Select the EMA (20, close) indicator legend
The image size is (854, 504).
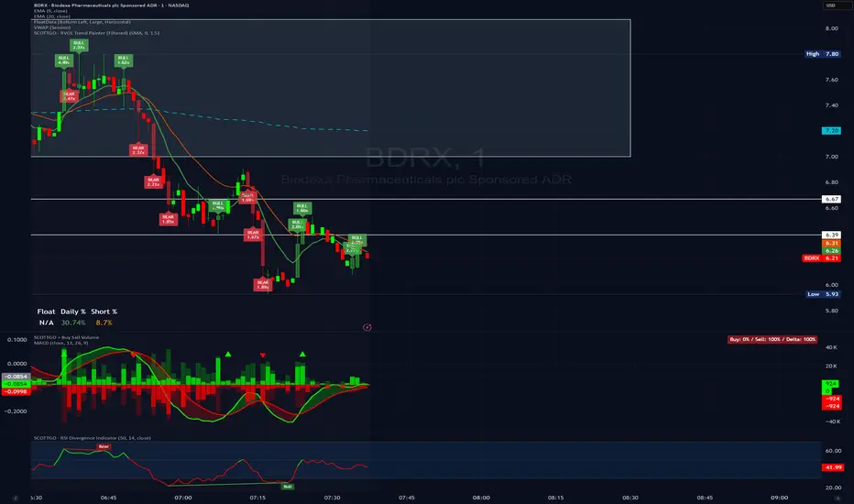51,16
